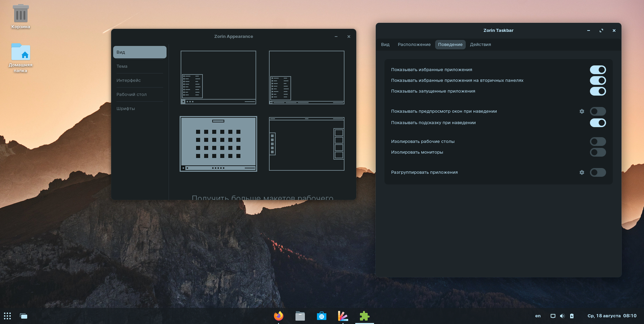The image size is (644, 324).
Task: Open the Software store from the taskbar
Action: point(321,316)
